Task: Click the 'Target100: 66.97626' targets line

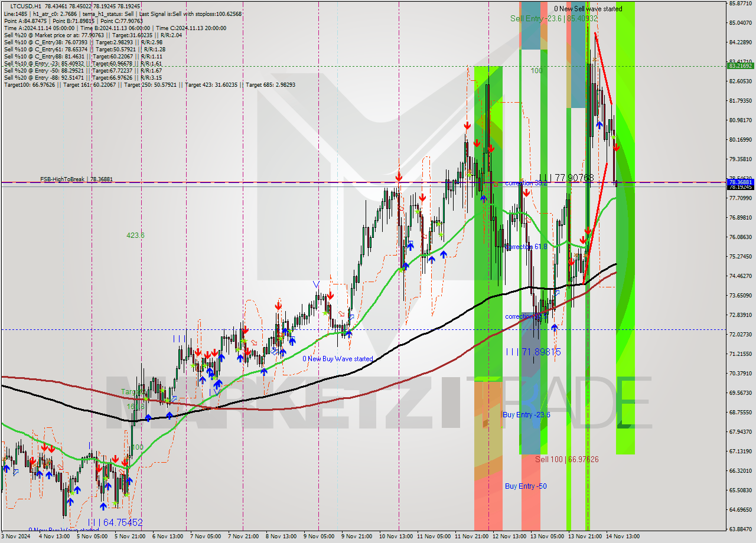Action: [149, 84]
